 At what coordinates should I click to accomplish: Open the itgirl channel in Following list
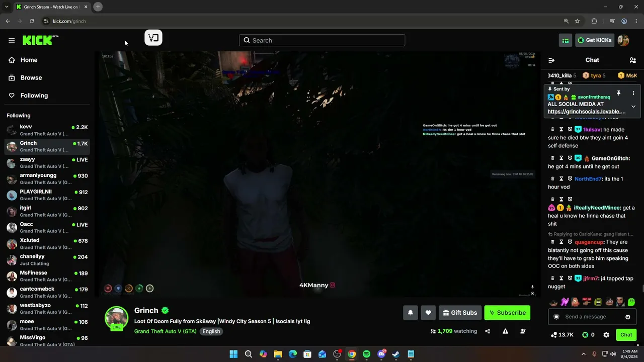coord(48,211)
